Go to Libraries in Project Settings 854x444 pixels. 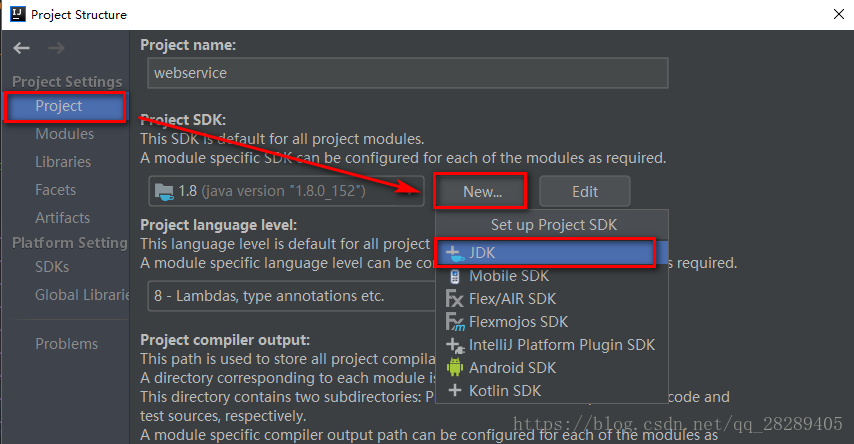(x=63, y=162)
